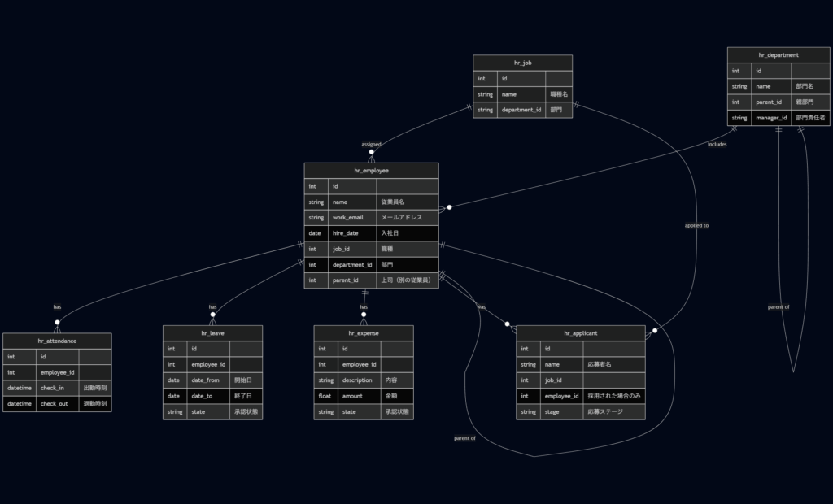Screen dimensions: 833x504
Task: Select department_id field in hr_job
Action: (521, 110)
